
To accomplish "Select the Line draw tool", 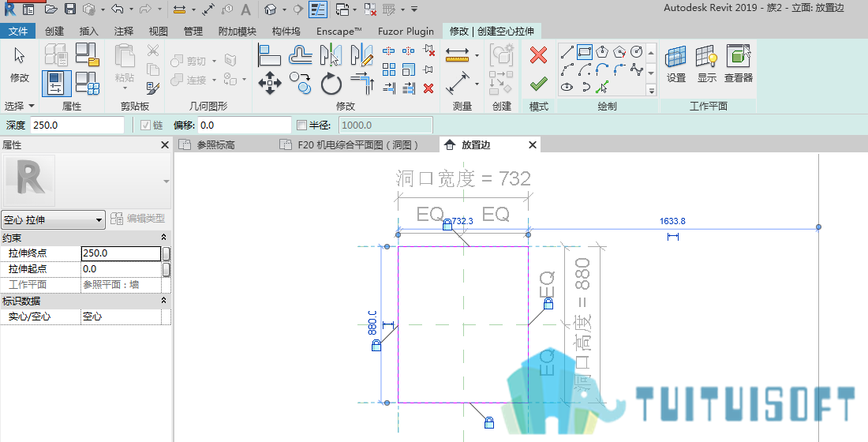I will click(567, 52).
